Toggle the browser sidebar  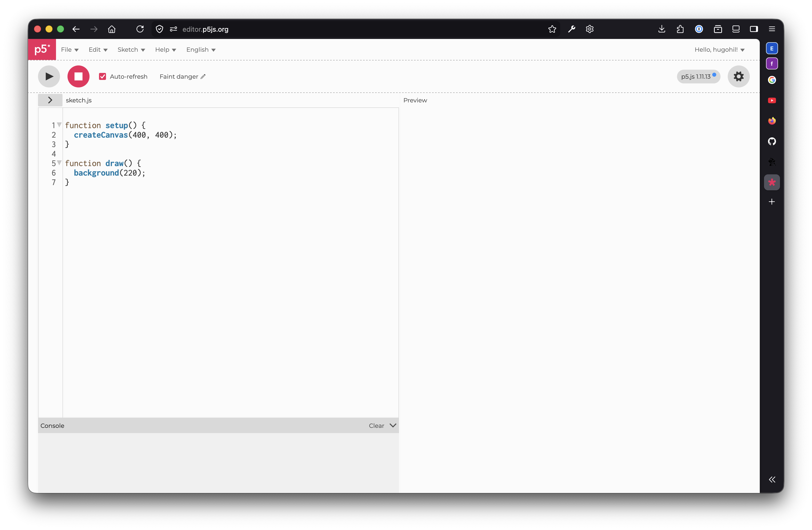[x=754, y=29]
